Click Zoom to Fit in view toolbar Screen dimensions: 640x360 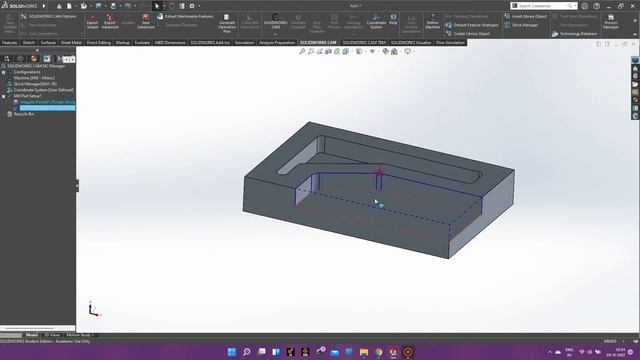302,51
